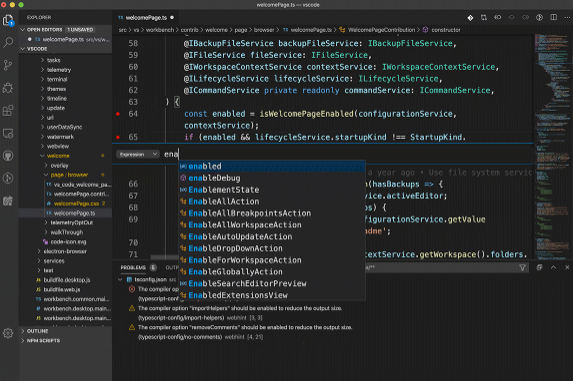The height and width of the screenshot is (381, 573).
Task: Open the Expression breakpoint type dropdown
Action: tap(138, 155)
